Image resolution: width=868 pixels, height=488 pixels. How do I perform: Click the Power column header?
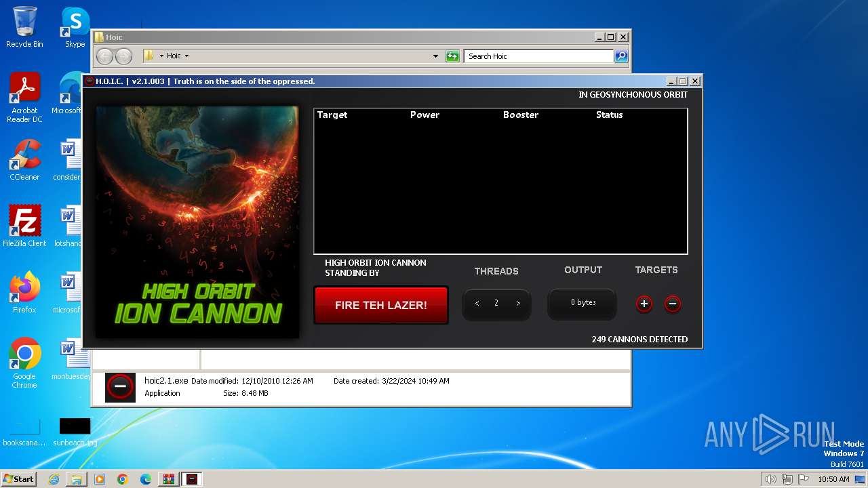tap(425, 115)
